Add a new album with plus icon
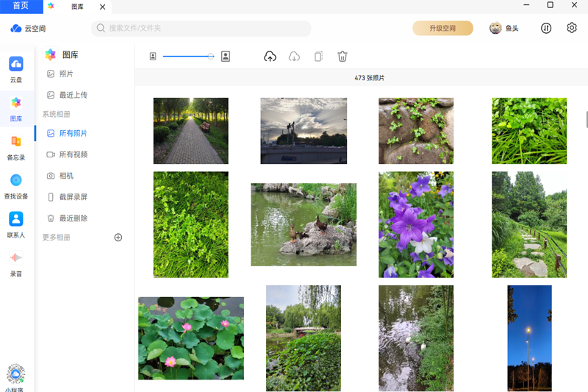 point(118,238)
